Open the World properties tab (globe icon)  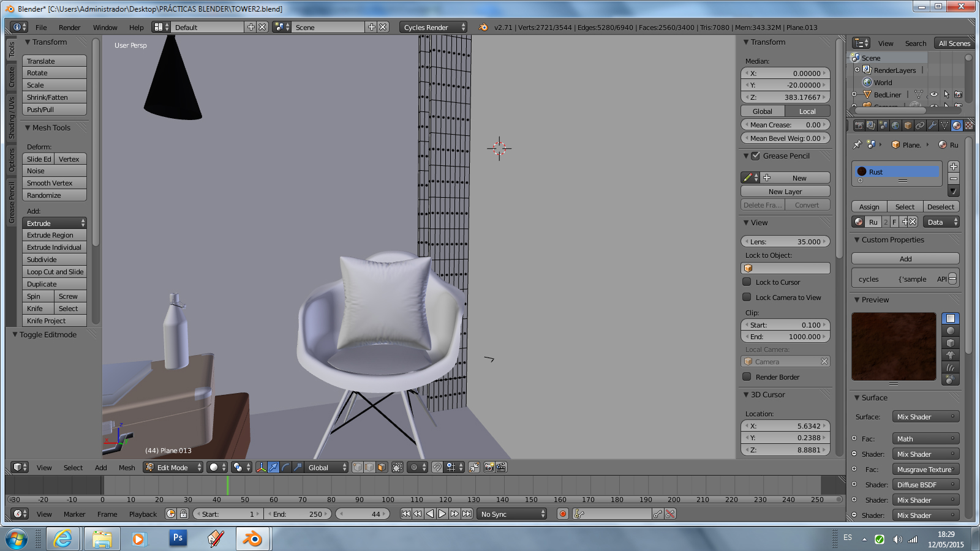click(x=895, y=126)
